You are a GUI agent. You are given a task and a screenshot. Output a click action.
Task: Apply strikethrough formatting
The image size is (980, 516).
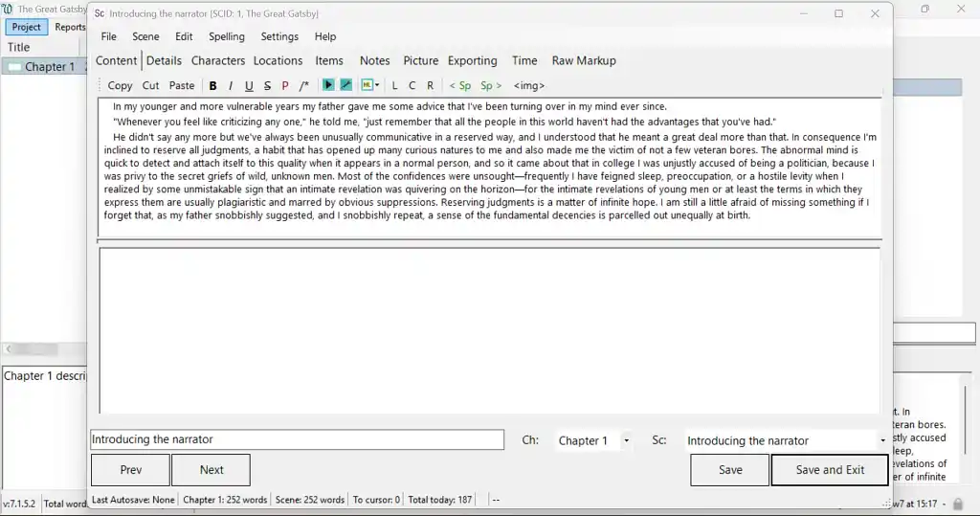(x=267, y=85)
